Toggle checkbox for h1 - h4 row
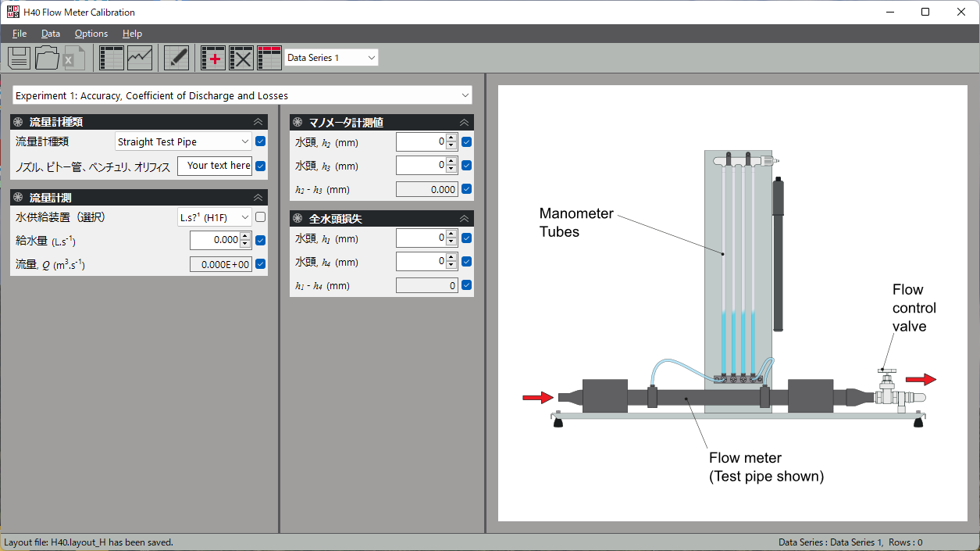Image resolution: width=980 pixels, height=551 pixels. tap(466, 285)
